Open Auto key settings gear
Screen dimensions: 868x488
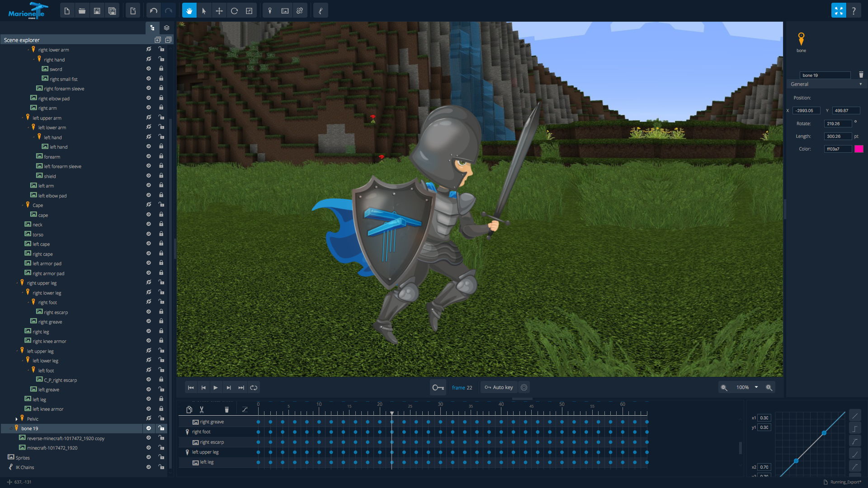pos(524,388)
